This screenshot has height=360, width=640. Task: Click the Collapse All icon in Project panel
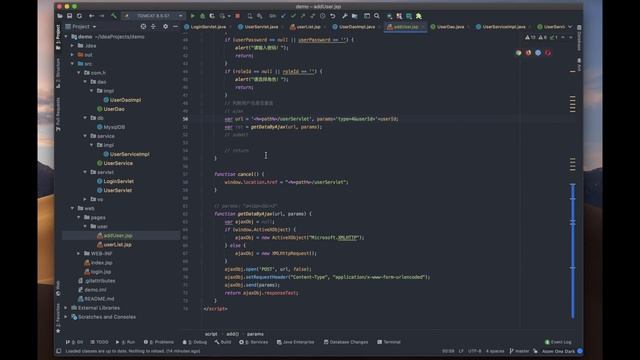pyautogui.click(x=153, y=27)
